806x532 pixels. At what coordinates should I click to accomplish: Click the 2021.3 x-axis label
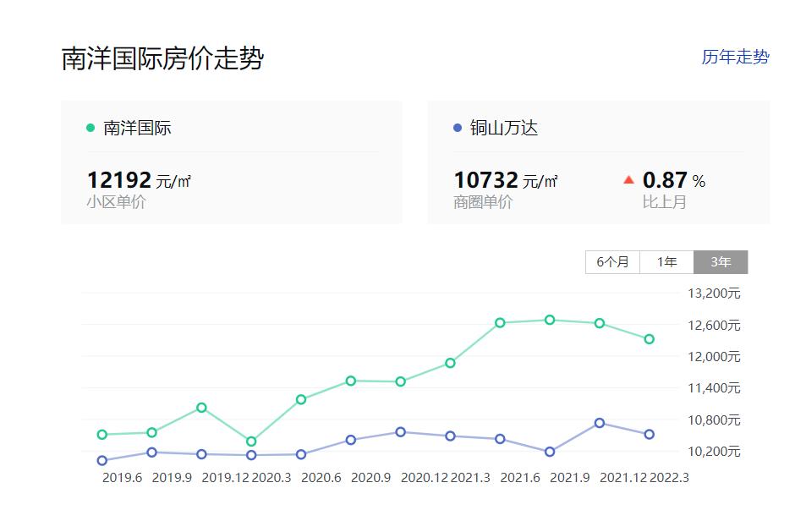point(472,479)
